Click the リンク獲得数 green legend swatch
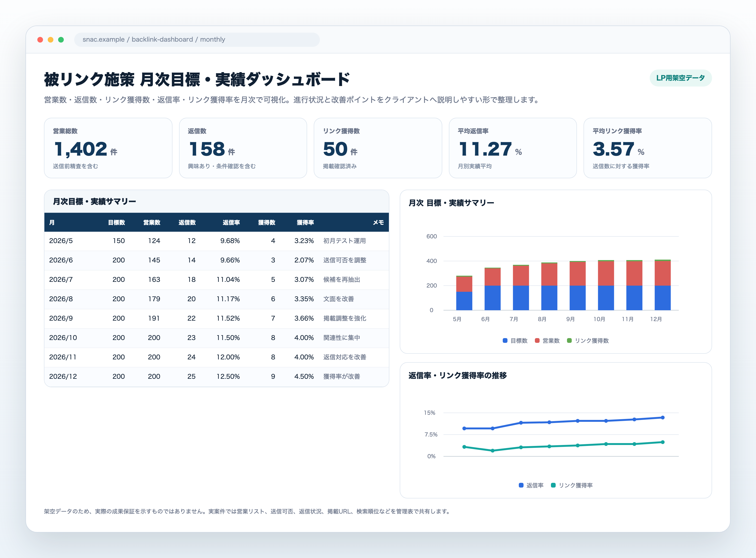756x558 pixels. pyautogui.click(x=569, y=340)
